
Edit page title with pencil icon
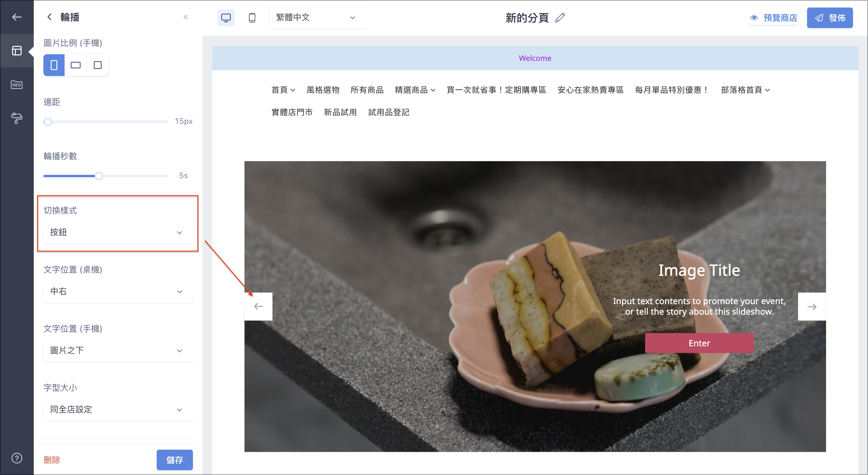(560, 17)
